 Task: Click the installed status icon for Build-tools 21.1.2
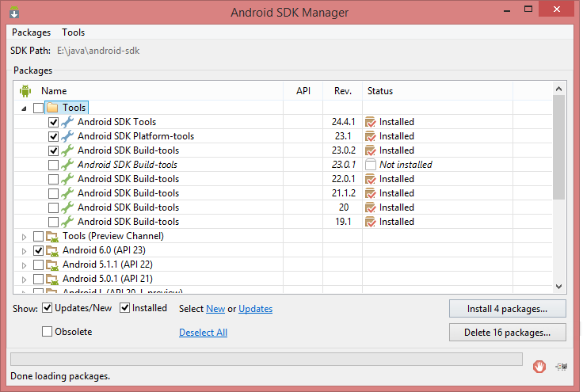pyautogui.click(x=371, y=193)
